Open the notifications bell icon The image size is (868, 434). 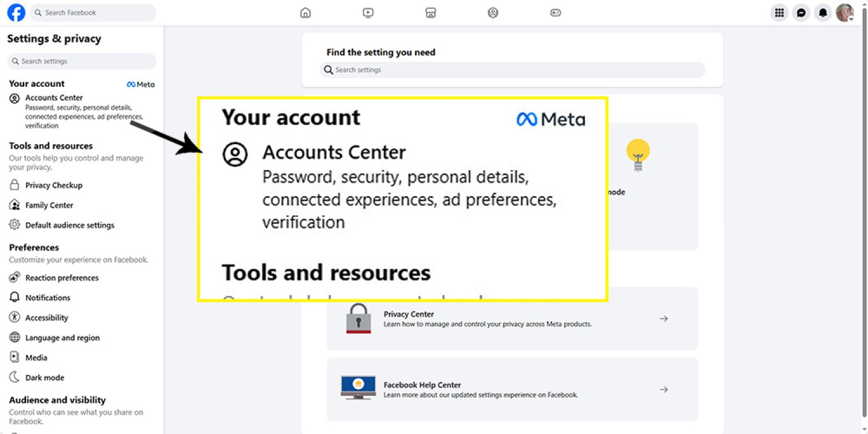coord(823,13)
